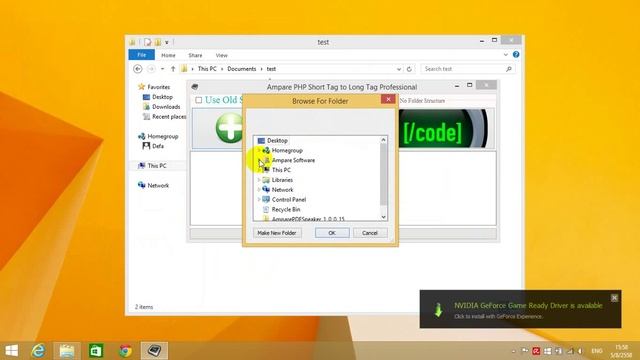Screen dimensions: 640x360
Task: Select Favorites in Explorer navigation pane
Action: coord(158,87)
